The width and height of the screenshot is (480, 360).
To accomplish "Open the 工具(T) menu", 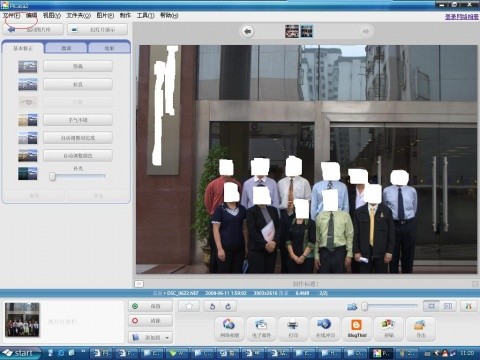I will (x=145, y=15).
